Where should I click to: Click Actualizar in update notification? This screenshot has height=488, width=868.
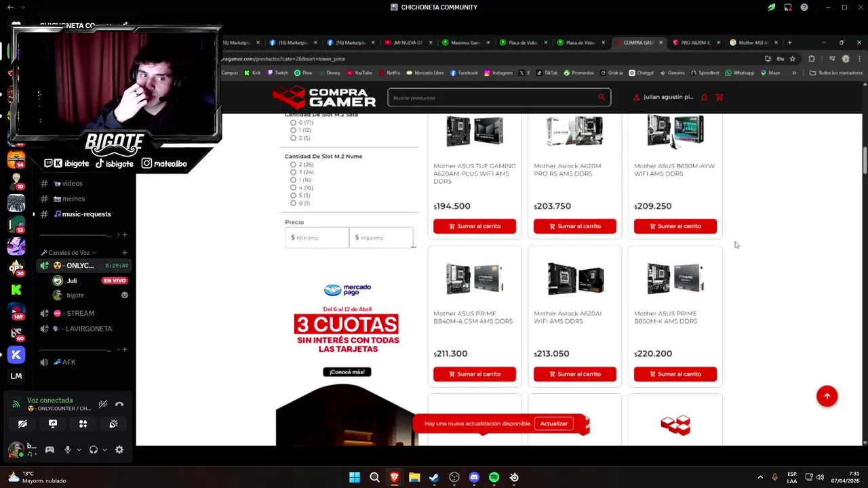554,424
